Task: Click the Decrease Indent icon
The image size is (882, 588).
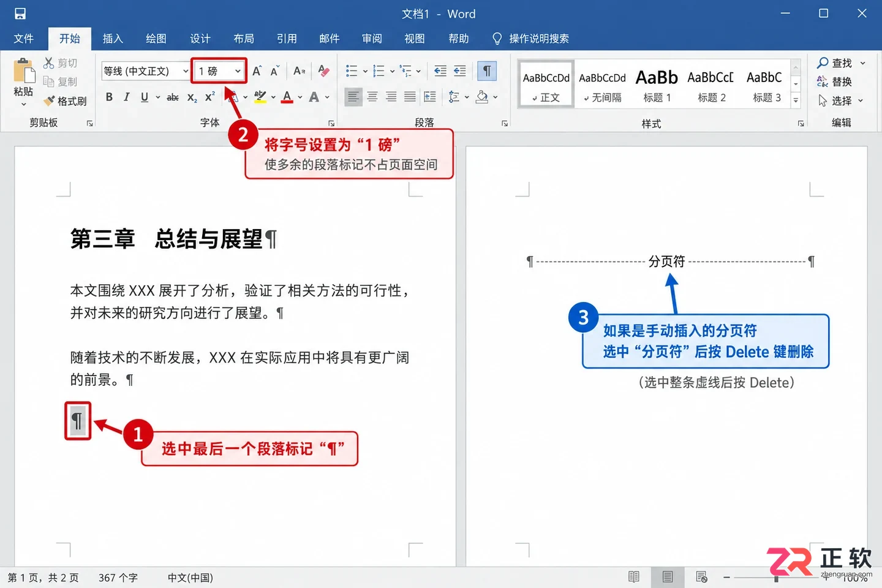Action: [x=440, y=71]
